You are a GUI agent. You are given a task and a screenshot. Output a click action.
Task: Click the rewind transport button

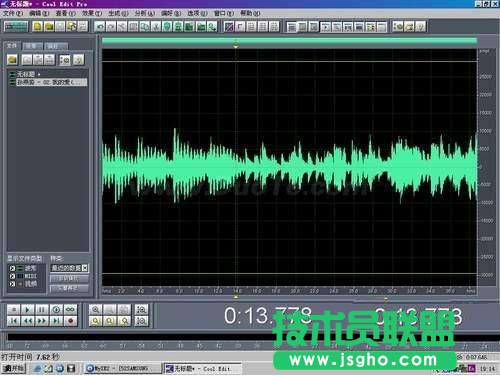click(x=28, y=321)
